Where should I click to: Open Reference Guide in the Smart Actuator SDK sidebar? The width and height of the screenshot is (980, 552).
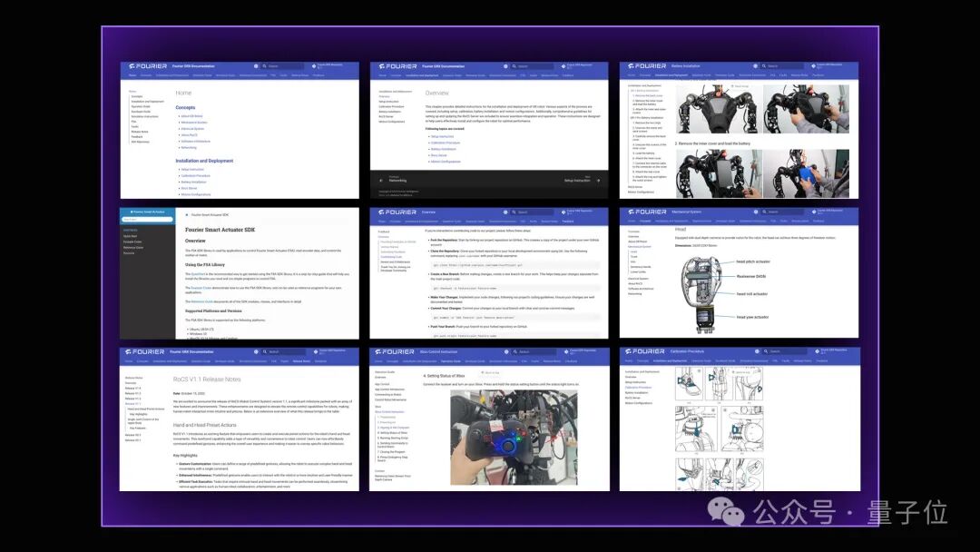(133, 248)
